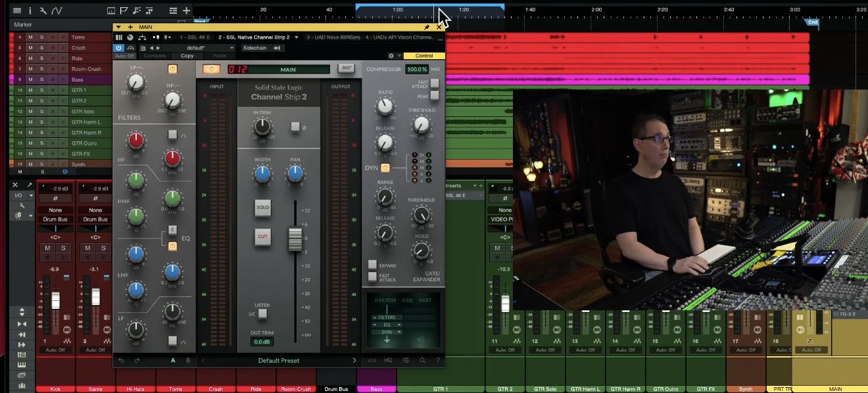
Task: Select preset slot A
Action: click(x=174, y=360)
